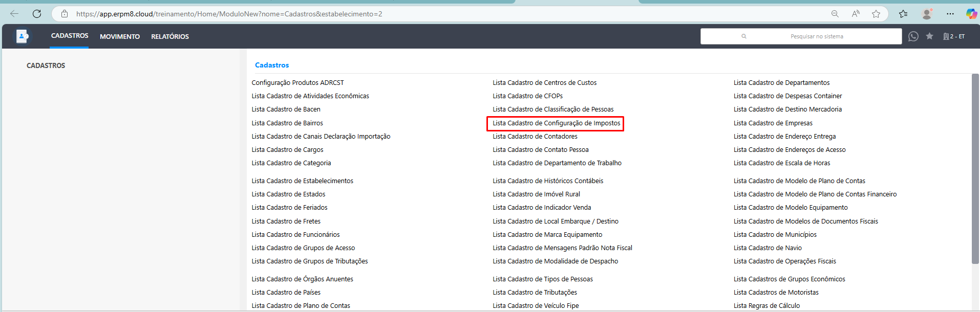The width and height of the screenshot is (980, 312).
Task: Click the building icon for establishment 2 - ET
Action: 946,36
